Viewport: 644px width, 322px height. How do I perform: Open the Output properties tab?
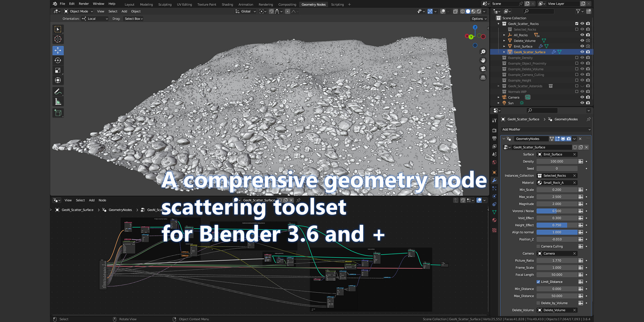click(494, 138)
